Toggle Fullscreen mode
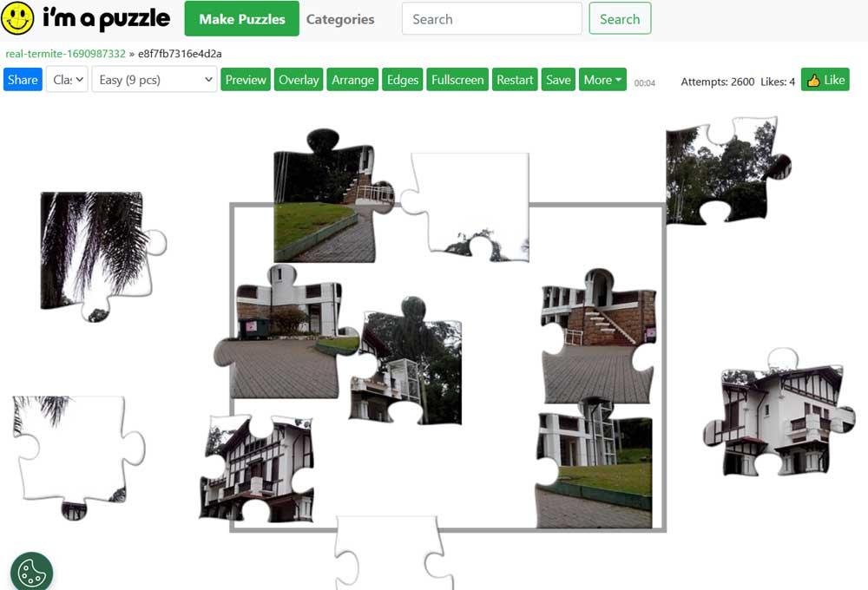This screenshot has height=590, width=868. pos(457,80)
